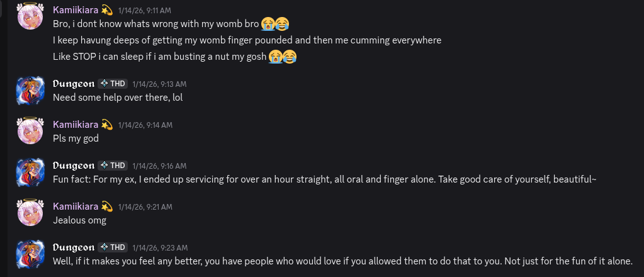Click Kamiikiara's avatar on the 9:21 AM message
This screenshot has width=644, height=277.
click(29, 213)
